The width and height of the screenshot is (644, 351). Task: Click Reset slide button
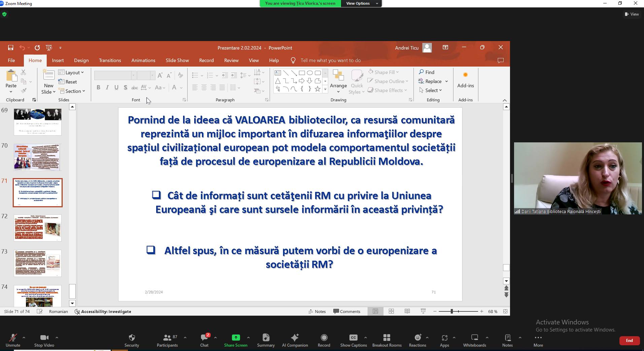click(68, 82)
